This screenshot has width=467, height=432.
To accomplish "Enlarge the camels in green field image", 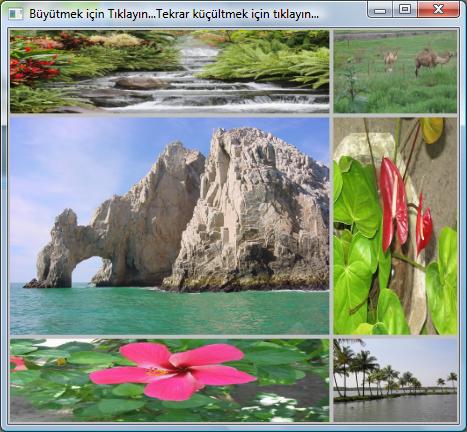I will (395, 71).
